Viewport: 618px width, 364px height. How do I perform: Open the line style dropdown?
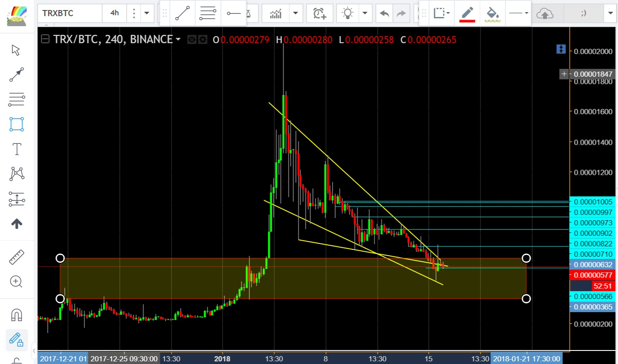pos(518,14)
